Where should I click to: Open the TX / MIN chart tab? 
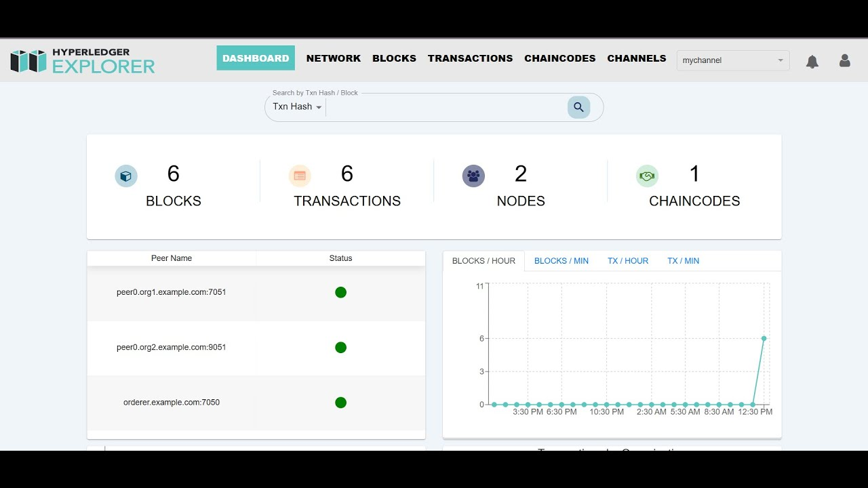[683, 261]
